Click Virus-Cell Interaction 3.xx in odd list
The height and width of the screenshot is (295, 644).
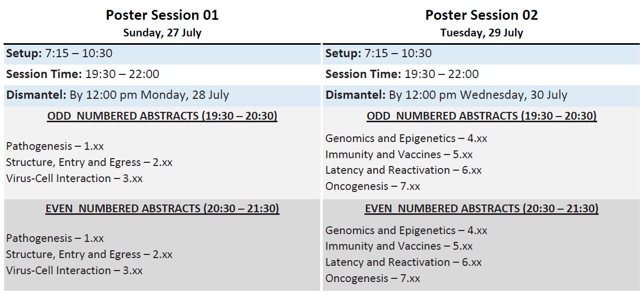(x=74, y=178)
